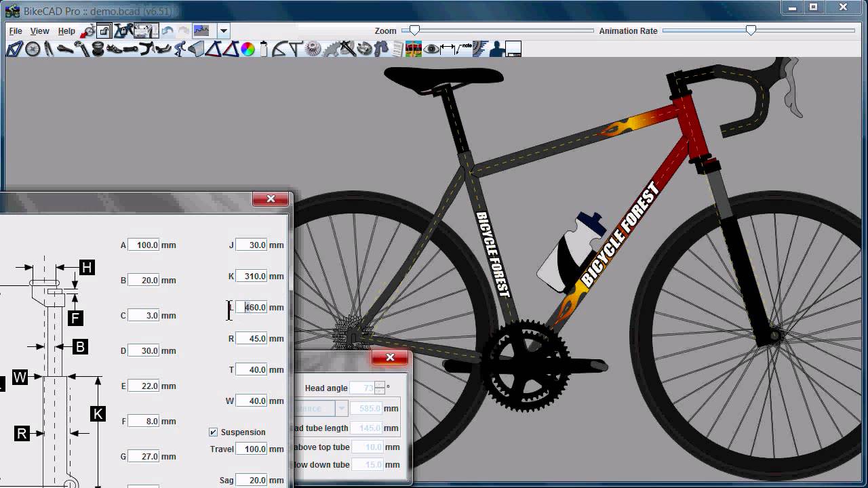The image size is (868, 488).
Task: Click the A field showing 100.0
Action: click(144, 245)
